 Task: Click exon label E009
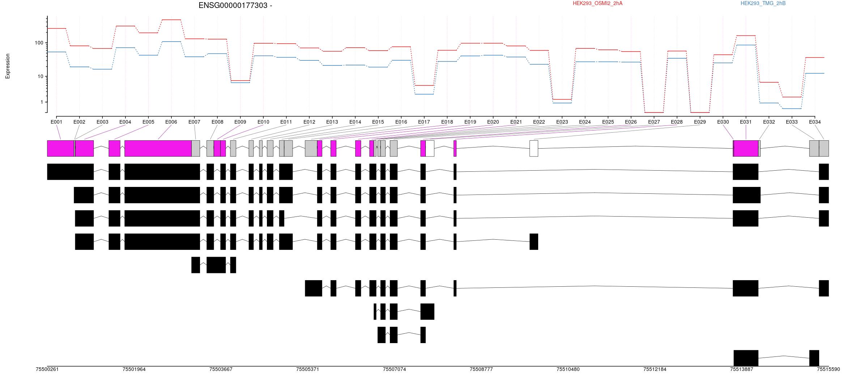pyautogui.click(x=240, y=122)
